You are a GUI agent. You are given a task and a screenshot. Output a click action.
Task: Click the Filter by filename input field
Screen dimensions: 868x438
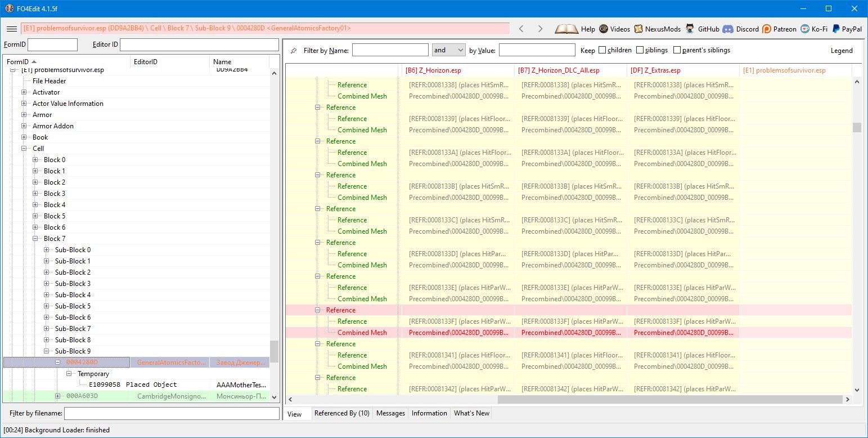172,414
